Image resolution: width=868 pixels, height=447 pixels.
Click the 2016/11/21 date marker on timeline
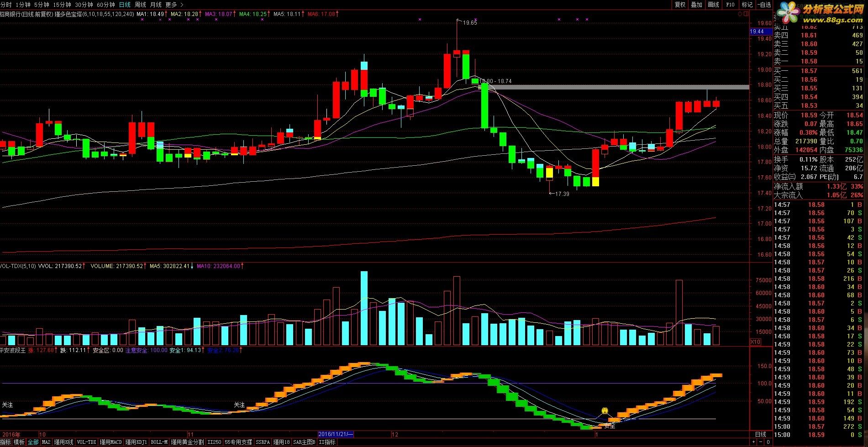(336, 434)
